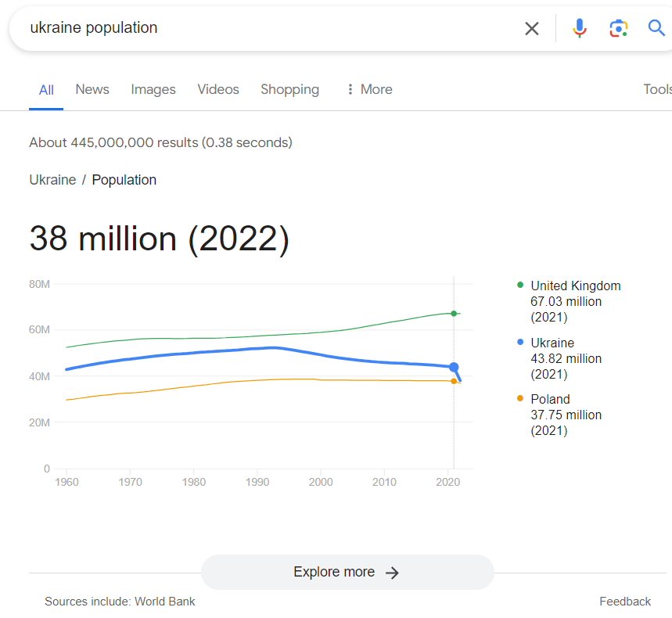
Task: Click the orange Poland legend dot
Action: (520, 399)
